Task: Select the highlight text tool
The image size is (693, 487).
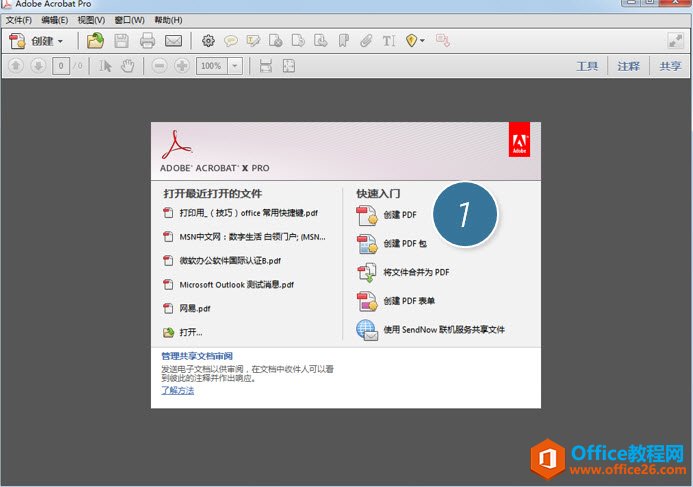Action: click(x=253, y=41)
